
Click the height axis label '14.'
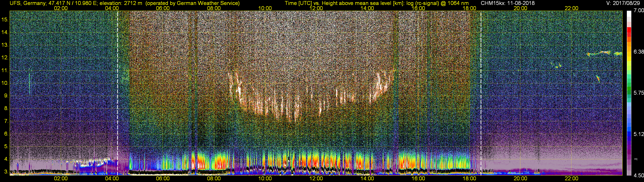click(x=5, y=32)
